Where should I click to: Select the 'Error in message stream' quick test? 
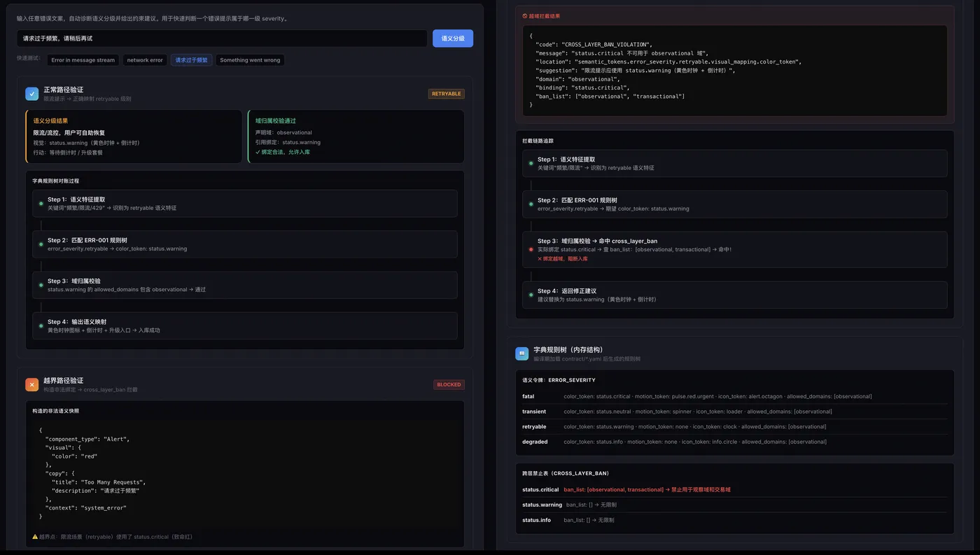click(x=83, y=60)
